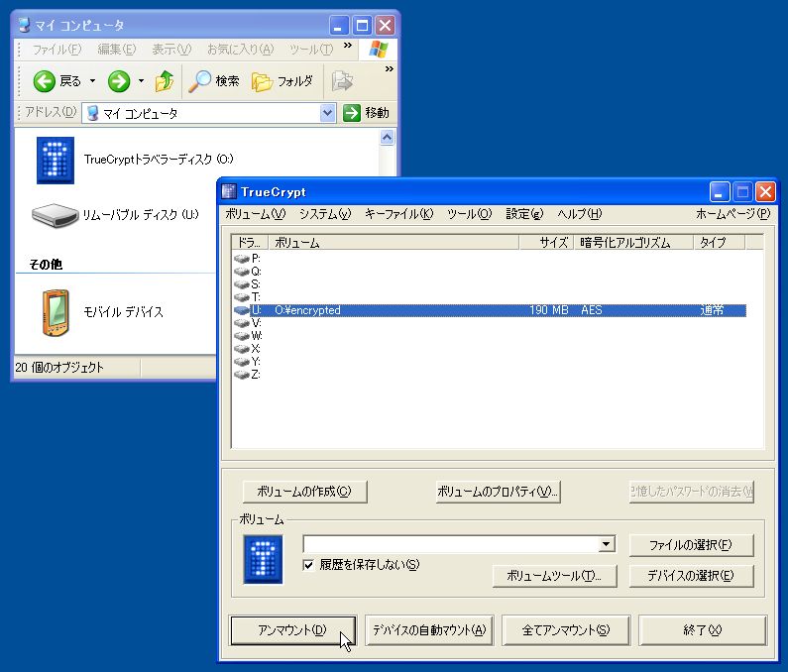
Task: Expand hidden Explorer menu items chevron
Action: pos(348,46)
